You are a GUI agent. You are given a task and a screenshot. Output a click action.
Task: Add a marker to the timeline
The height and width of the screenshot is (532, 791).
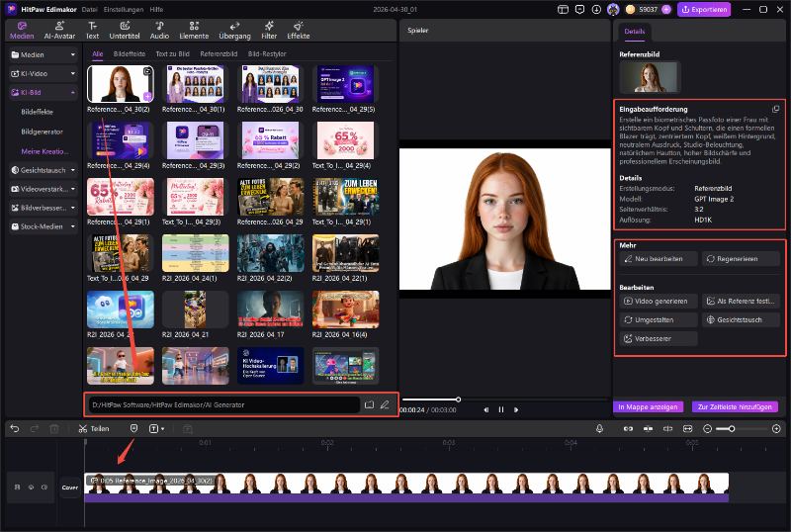click(133, 428)
